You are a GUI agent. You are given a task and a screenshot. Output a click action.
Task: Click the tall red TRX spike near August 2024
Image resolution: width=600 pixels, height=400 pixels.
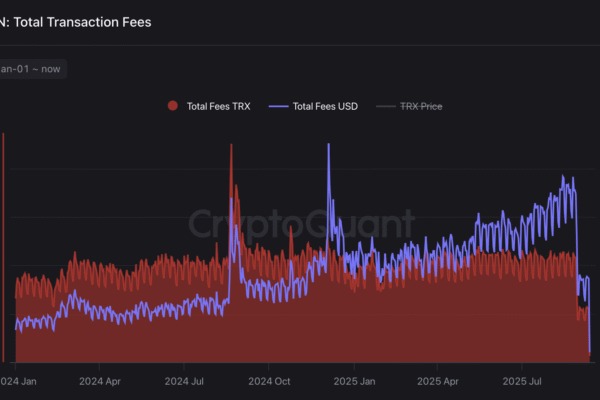pos(231,148)
